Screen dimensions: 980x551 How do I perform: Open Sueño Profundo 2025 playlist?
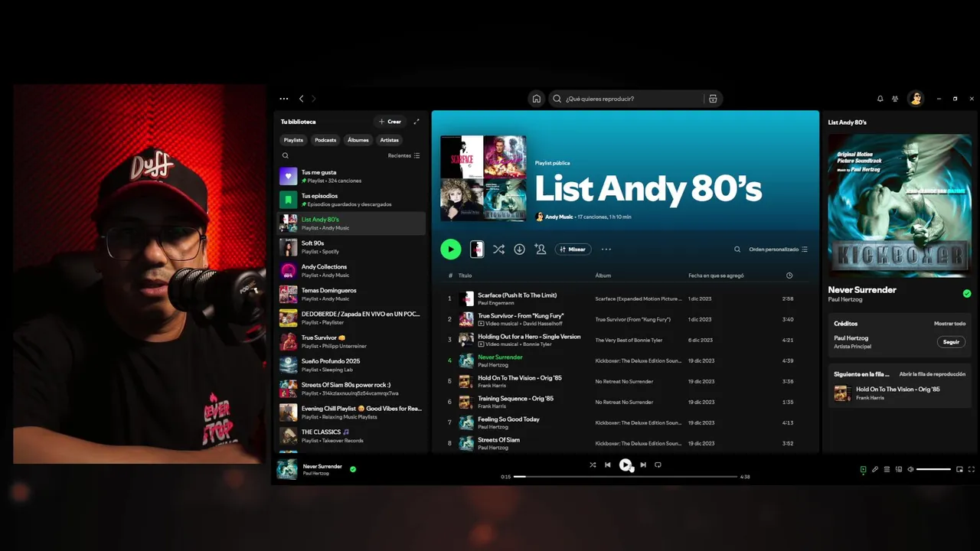click(351, 365)
